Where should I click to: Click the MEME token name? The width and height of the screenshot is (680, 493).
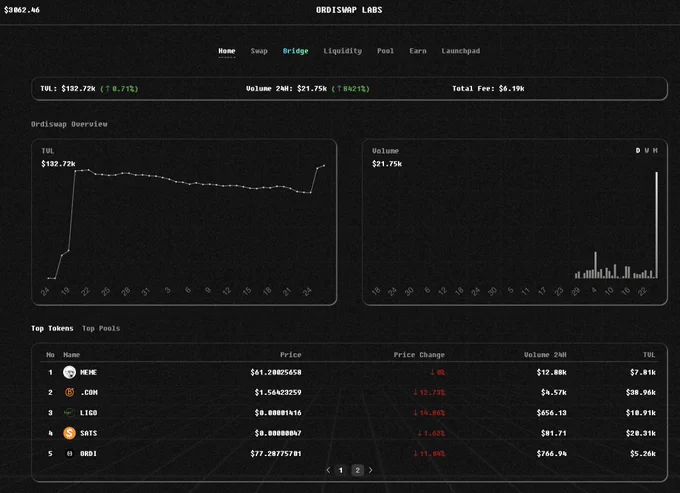coord(88,372)
